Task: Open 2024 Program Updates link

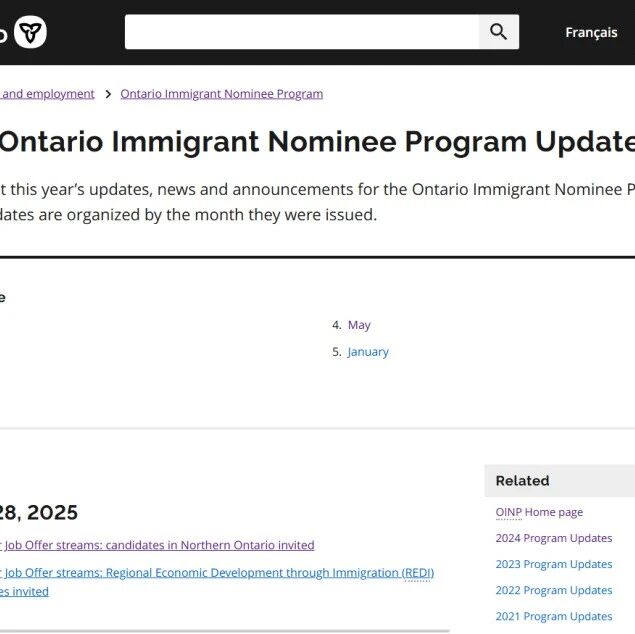Action: click(x=554, y=538)
